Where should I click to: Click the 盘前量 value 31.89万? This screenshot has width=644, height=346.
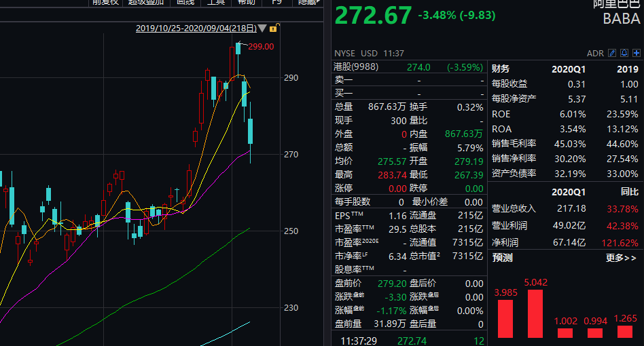click(390, 324)
